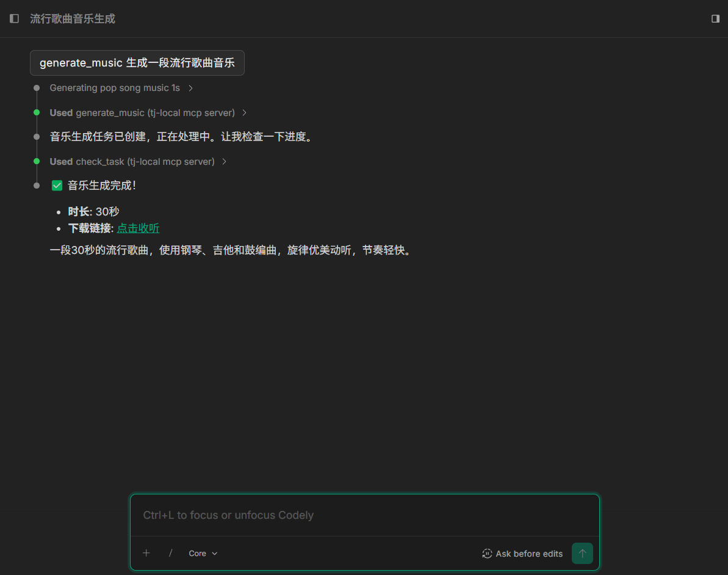Expand the Generating pop song music step
Viewport: 728px width, 575px height.
(121, 88)
